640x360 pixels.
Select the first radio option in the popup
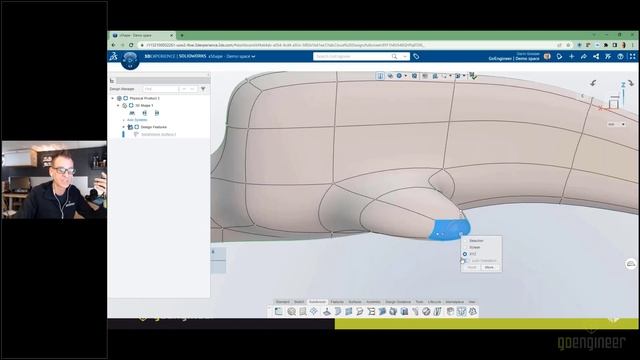pos(465,241)
